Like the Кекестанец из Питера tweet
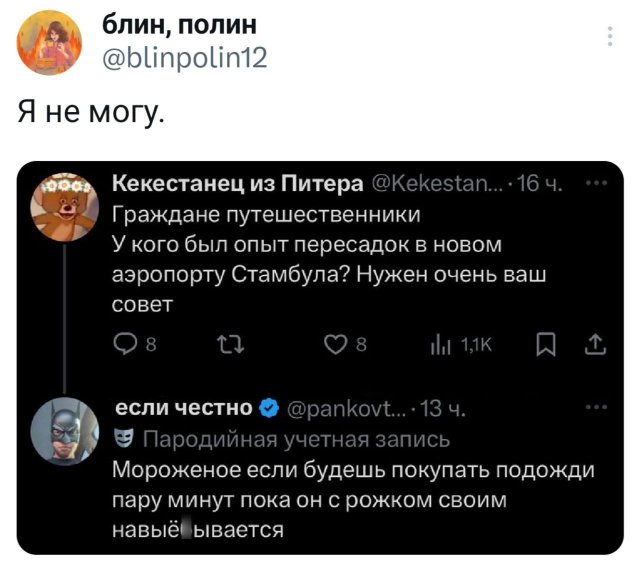The width and height of the screenshot is (640, 563). click(x=339, y=346)
